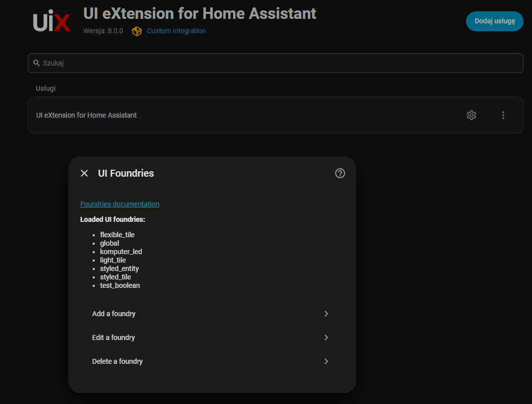Open settings gear for UI eXtension service
Image resolution: width=532 pixels, height=404 pixels.
[472, 115]
